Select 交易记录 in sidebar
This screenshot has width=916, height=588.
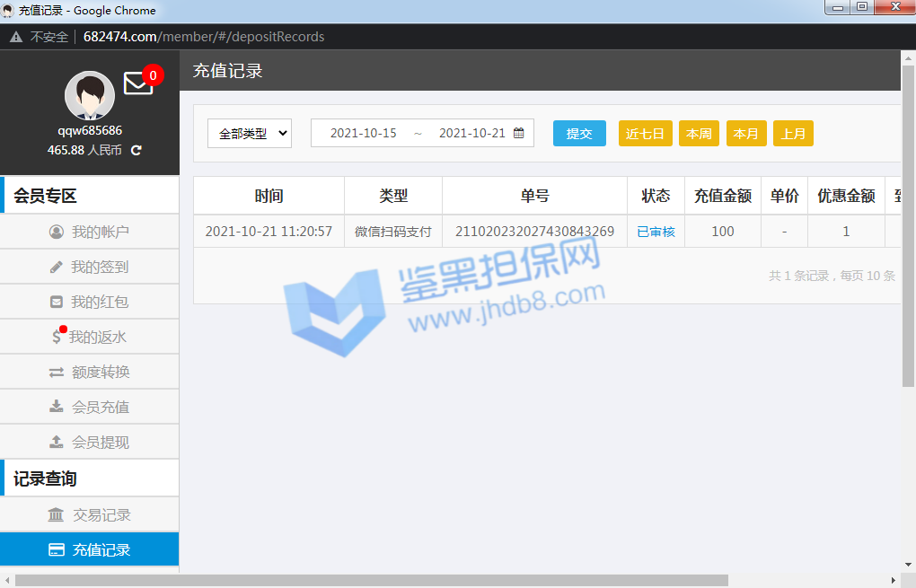[x=90, y=514]
